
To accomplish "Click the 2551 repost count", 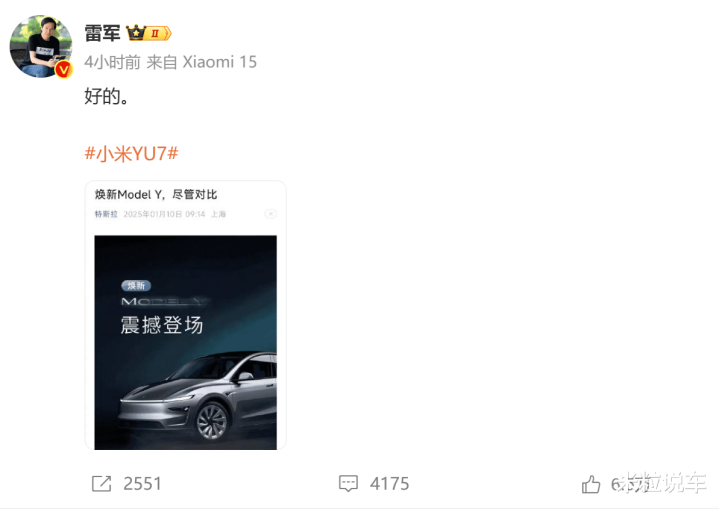I will 143,484.
